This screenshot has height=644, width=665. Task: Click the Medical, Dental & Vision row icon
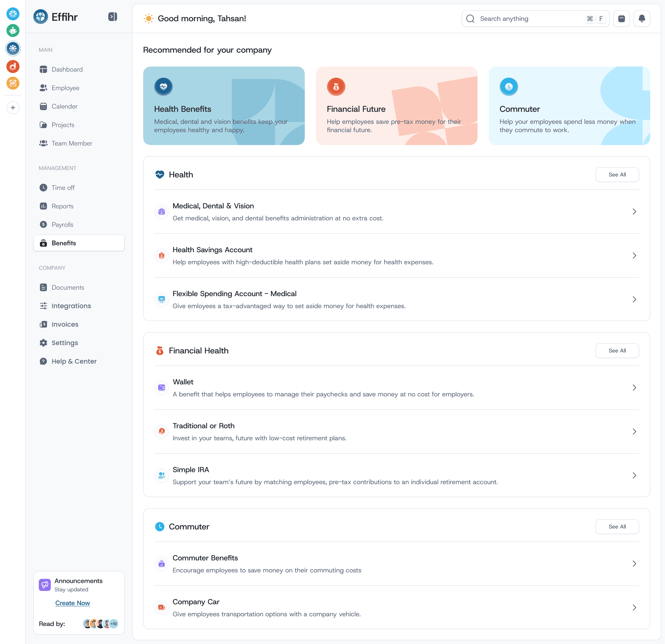click(x=161, y=212)
